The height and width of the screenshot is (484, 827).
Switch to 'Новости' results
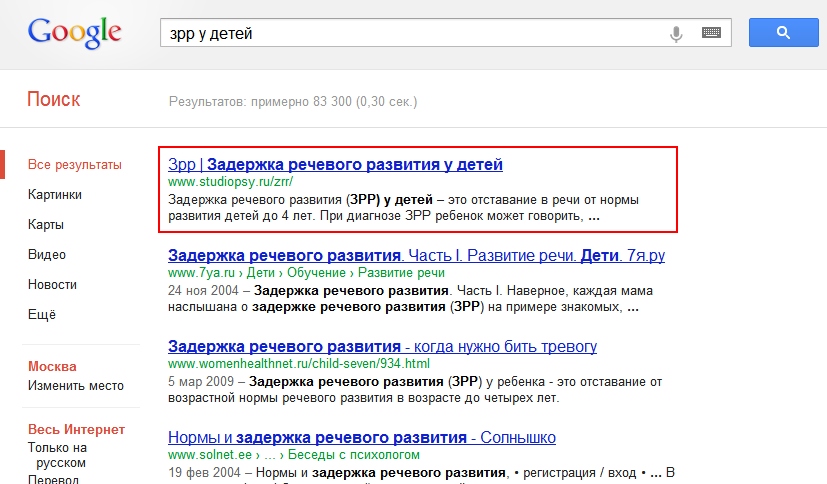[x=52, y=285]
